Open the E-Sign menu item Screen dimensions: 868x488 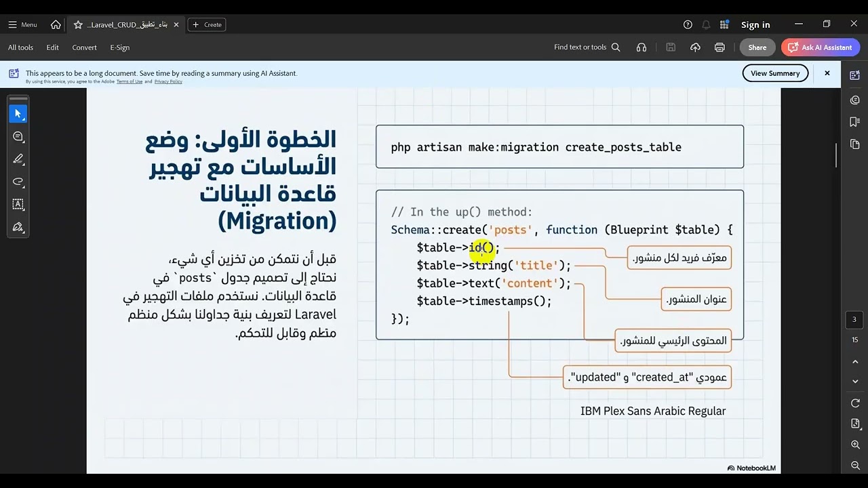(119, 47)
